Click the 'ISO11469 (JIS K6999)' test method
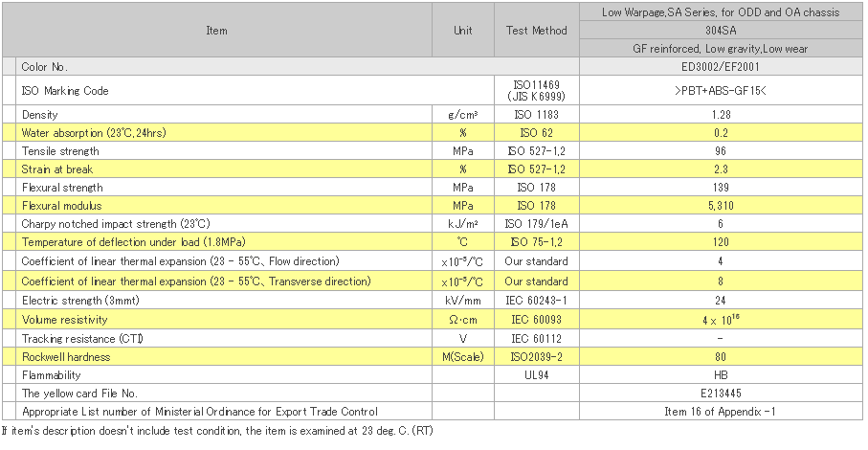868x450 pixels. pyautogui.click(x=537, y=91)
